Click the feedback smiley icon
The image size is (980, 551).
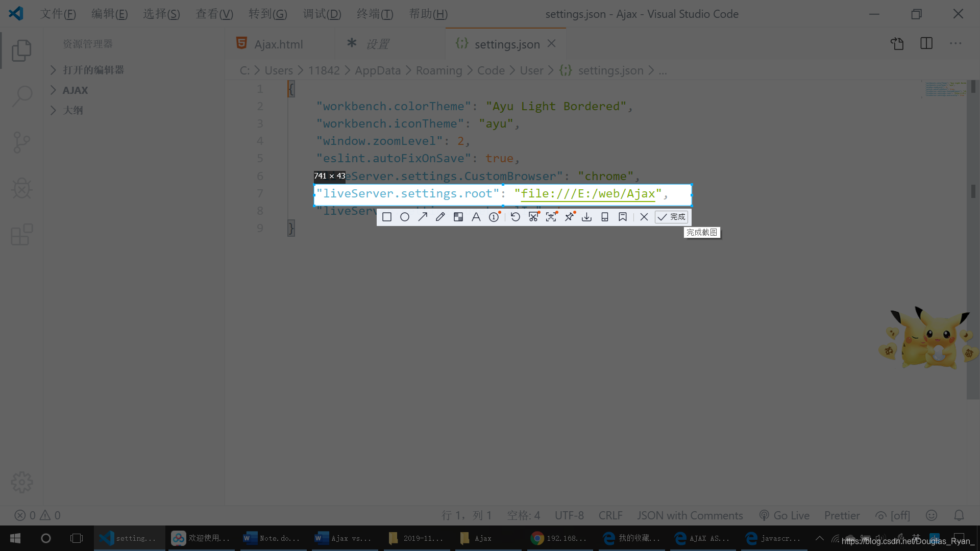932,515
